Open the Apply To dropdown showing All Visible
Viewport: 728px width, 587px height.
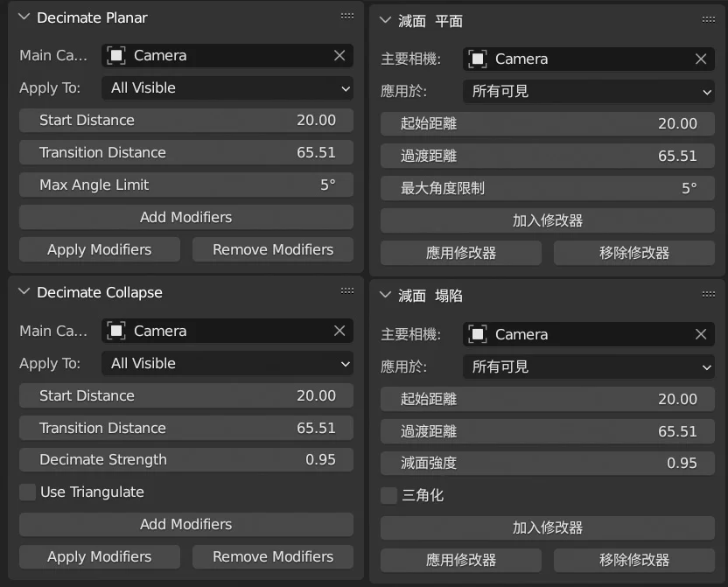coord(227,88)
